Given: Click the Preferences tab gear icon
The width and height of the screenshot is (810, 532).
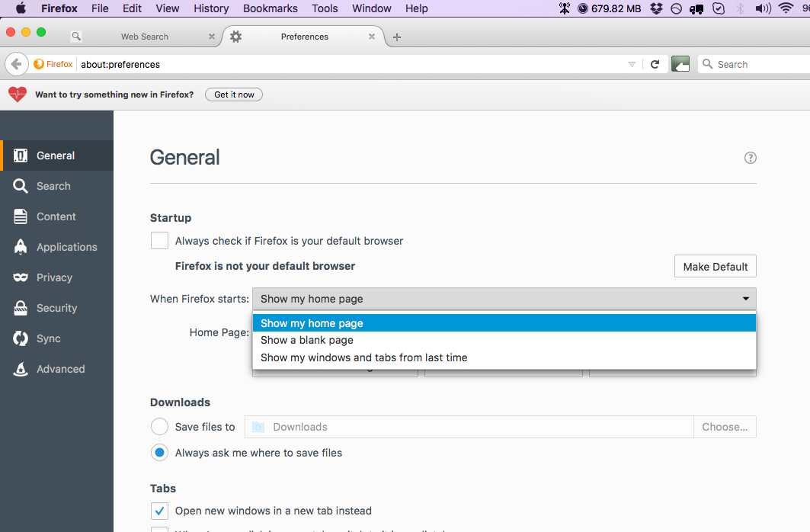Looking at the screenshot, I should pos(235,37).
